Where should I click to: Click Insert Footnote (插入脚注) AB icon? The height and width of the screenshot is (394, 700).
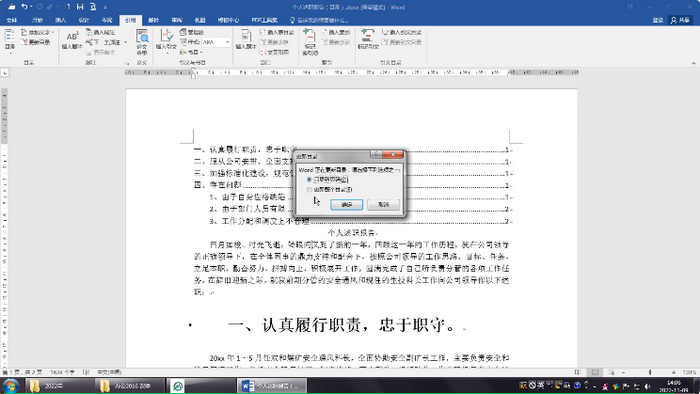click(72, 39)
